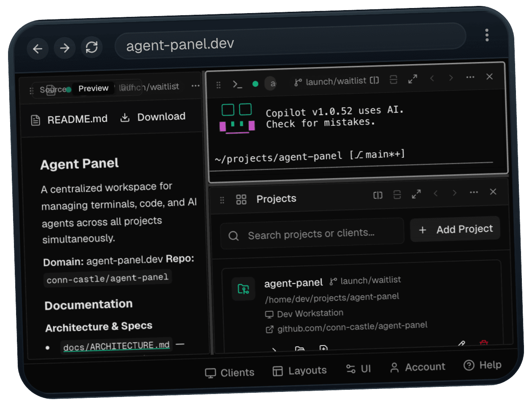Click the README.md file icon
The height and width of the screenshot is (405, 532).
(x=35, y=121)
